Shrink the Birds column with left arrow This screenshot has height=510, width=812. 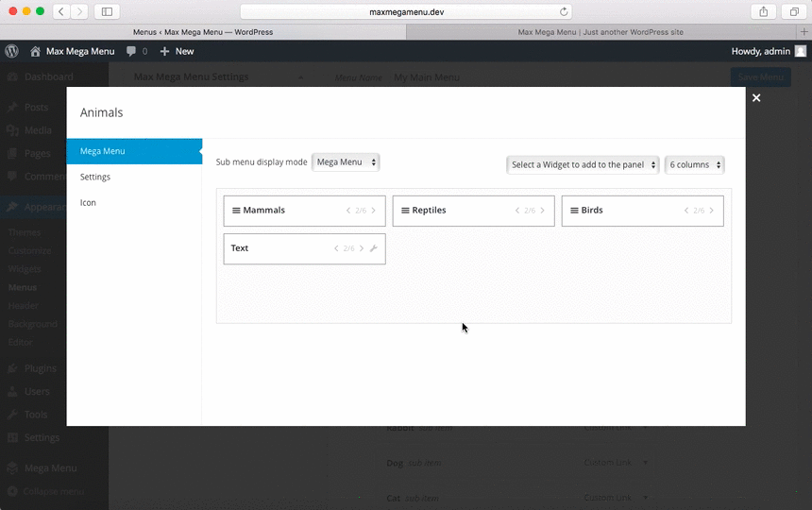686,211
